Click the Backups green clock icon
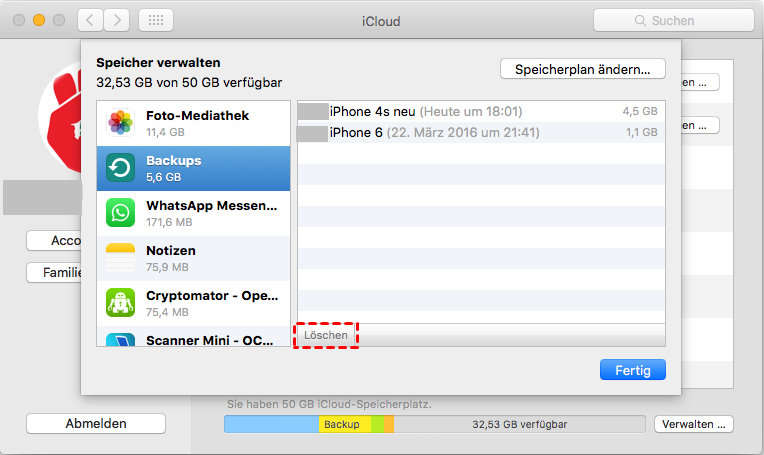Screen dimensions: 764x455 (x=121, y=168)
